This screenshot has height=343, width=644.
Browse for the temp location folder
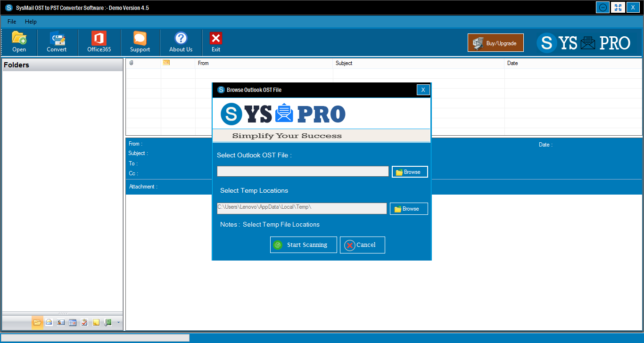409,209
